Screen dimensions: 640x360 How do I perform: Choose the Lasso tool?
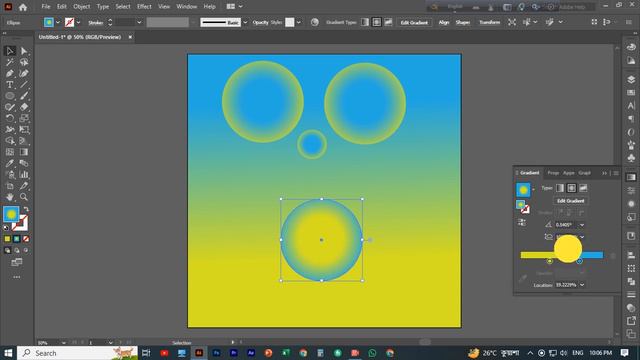point(24,62)
